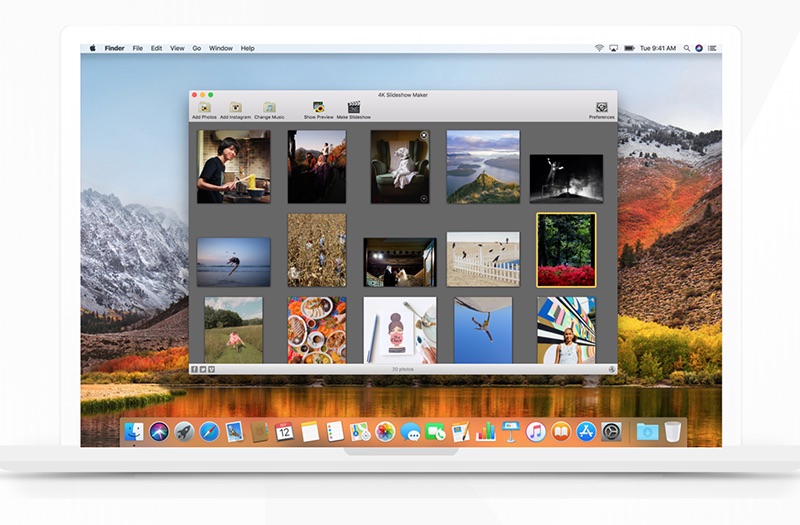Remove the dog photo with its X button
The height and width of the screenshot is (525, 800).
[424, 135]
